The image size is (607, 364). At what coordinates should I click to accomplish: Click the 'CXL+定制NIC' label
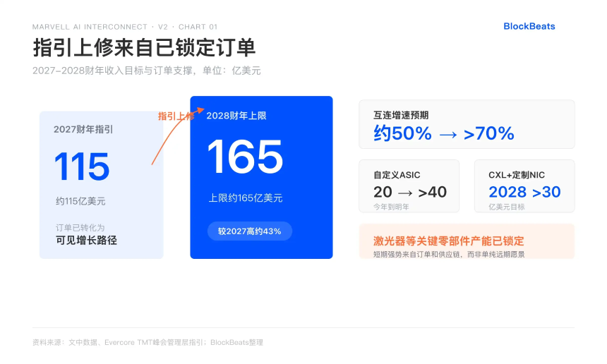pyautogui.click(x=517, y=175)
